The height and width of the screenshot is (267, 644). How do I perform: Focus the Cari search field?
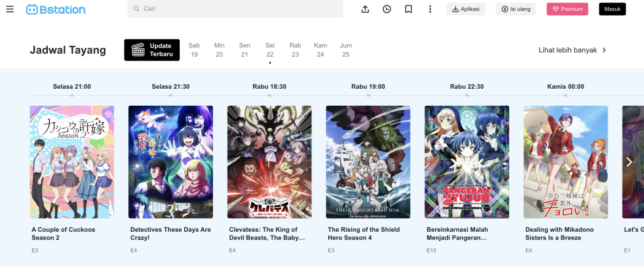coord(235,9)
